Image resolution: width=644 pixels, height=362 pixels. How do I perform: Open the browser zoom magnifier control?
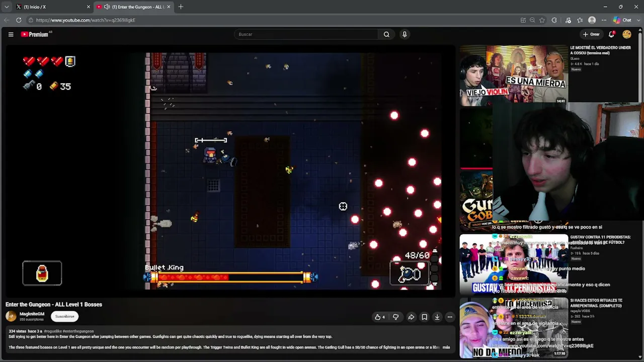pos(532,20)
